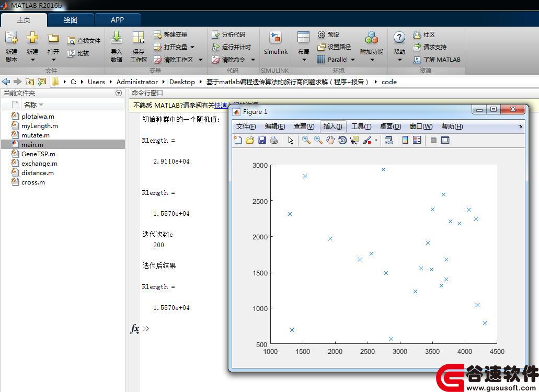Screen dimensions: 539x392
Task: Expand Layout (布局) dropdown arrow
Action: coord(304,60)
